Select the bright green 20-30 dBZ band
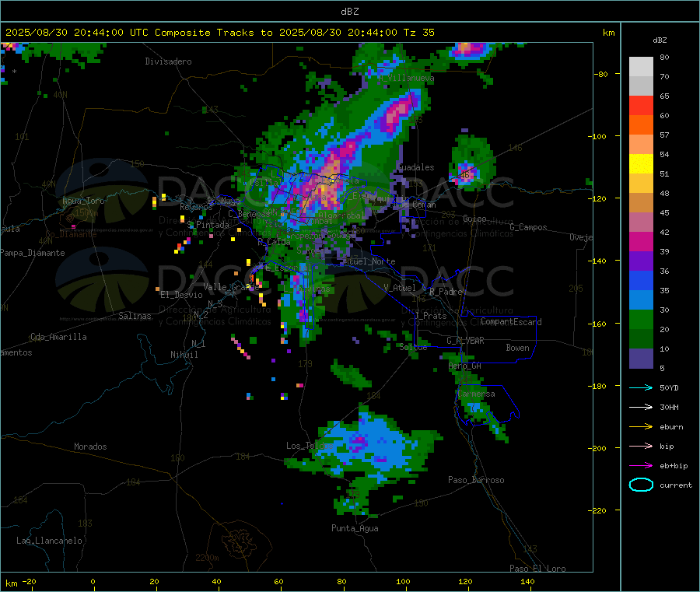The height and width of the screenshot is (592, 700). point(641,319)
